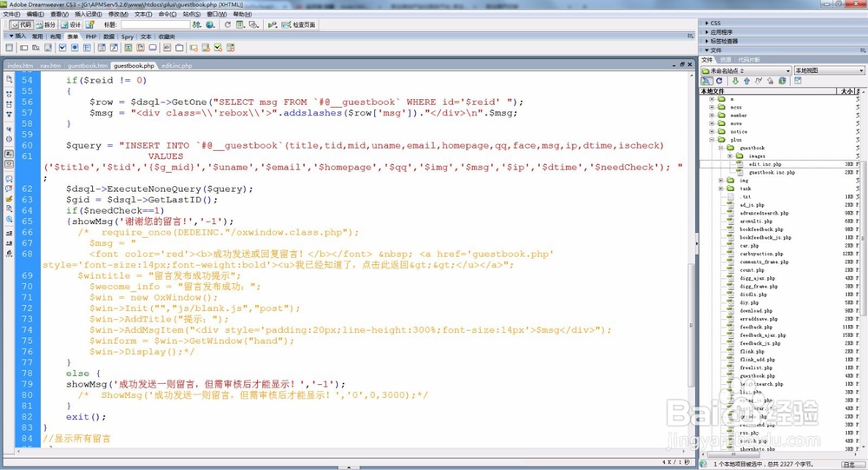Insert a Hidden Field from the forms bar
Image resolution: width=868 pixels, height=470 pixels.
[x=36, y=48]
